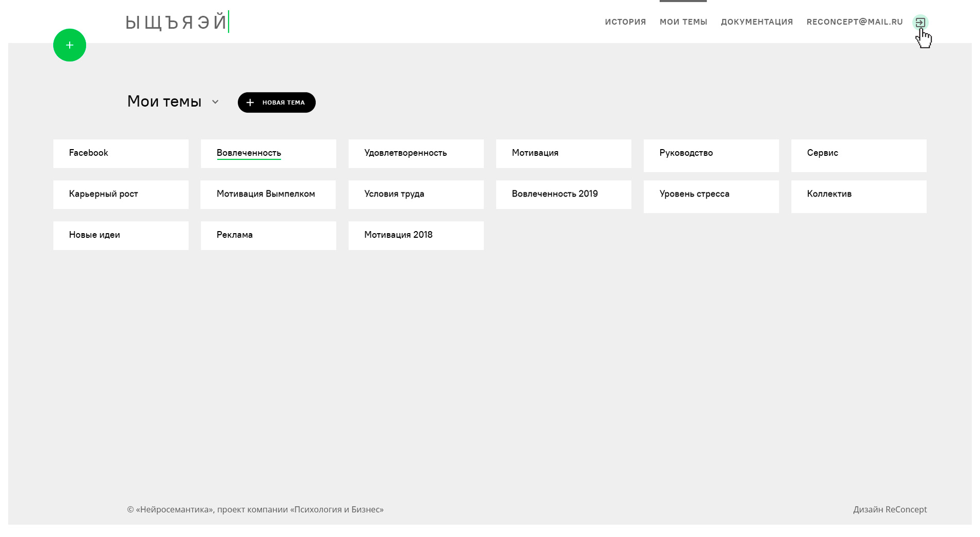This screenshot has width=980, height=537.
Task: Open the История menu item
Action: (x=625, y=22)
